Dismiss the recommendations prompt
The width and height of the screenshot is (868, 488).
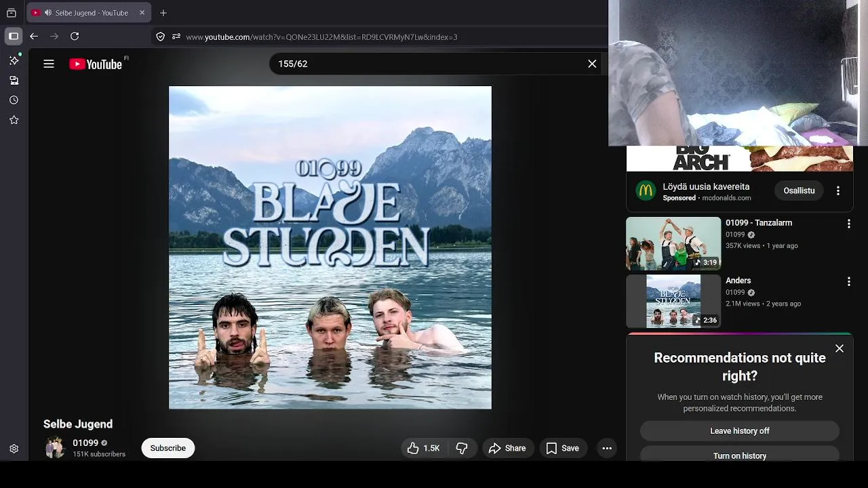click(x=840, y=348)
